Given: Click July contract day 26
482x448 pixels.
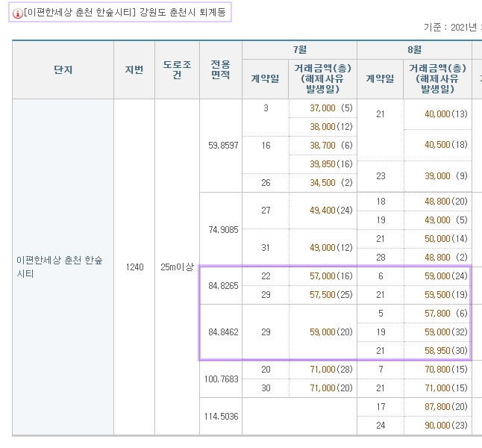Looking at the screenshot, I should (x=266, y=183).
